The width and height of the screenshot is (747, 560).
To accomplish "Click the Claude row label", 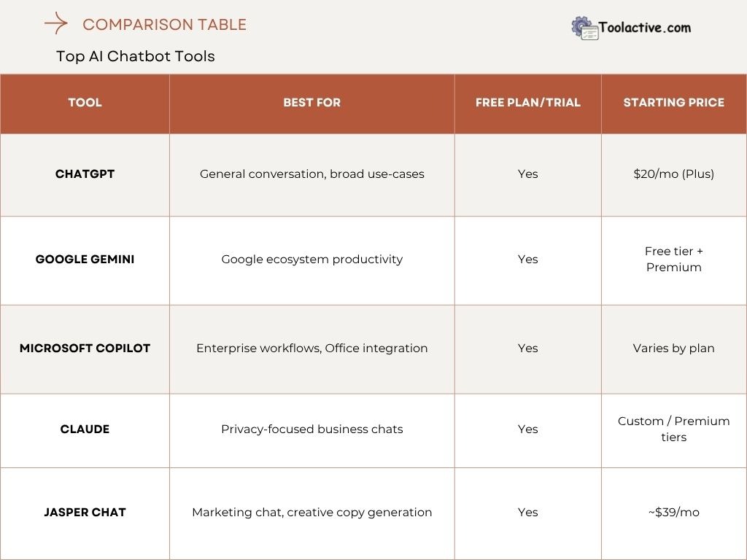I will click(85, 429).
